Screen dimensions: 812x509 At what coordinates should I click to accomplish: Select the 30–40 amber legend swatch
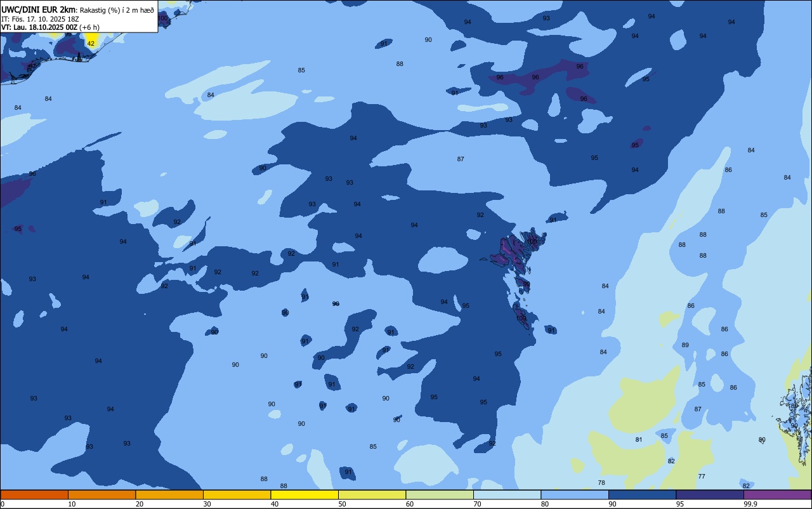[237, 494]
